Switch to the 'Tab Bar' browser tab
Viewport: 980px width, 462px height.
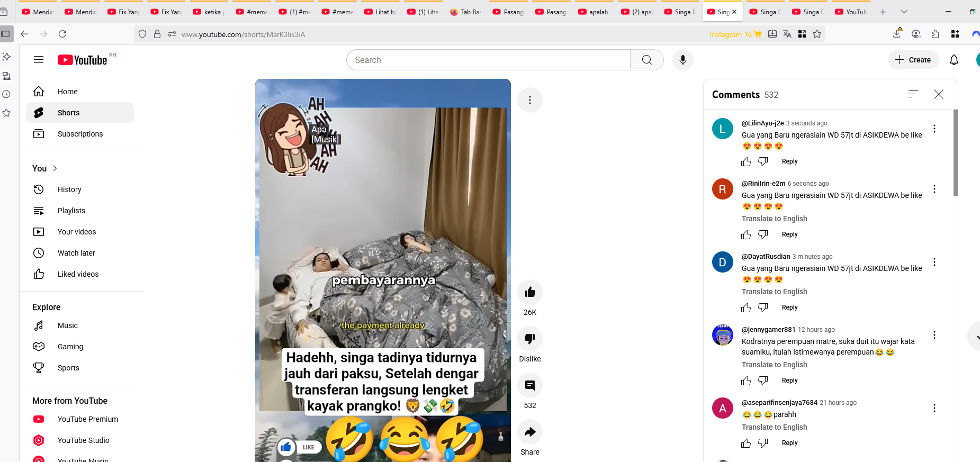(x=466, y=12)
